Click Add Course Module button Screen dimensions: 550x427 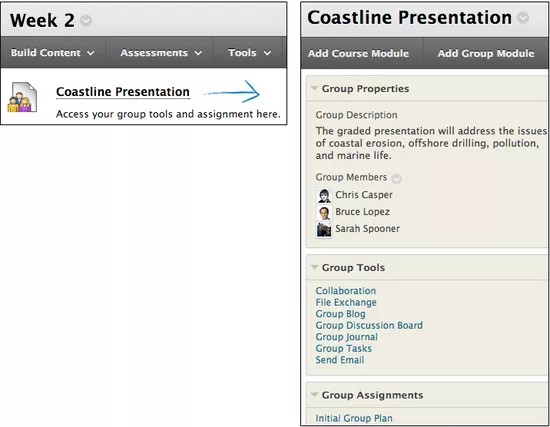pyautogui.click(x=358, y=53)
